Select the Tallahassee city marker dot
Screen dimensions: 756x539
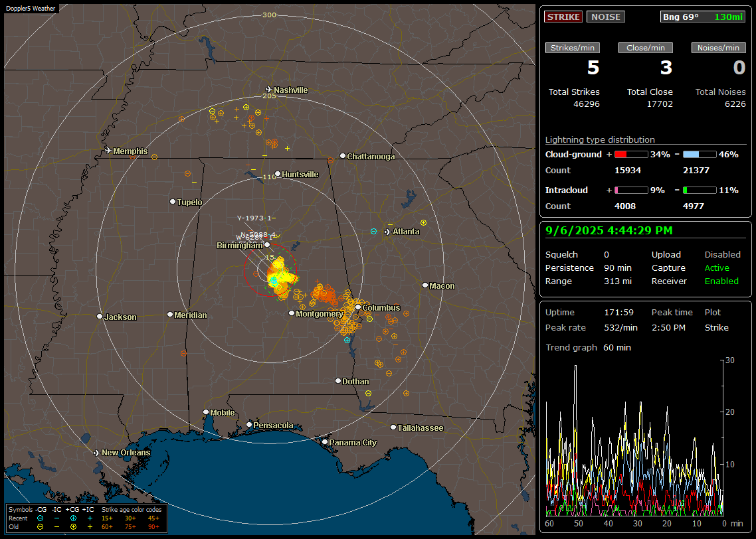393,427
